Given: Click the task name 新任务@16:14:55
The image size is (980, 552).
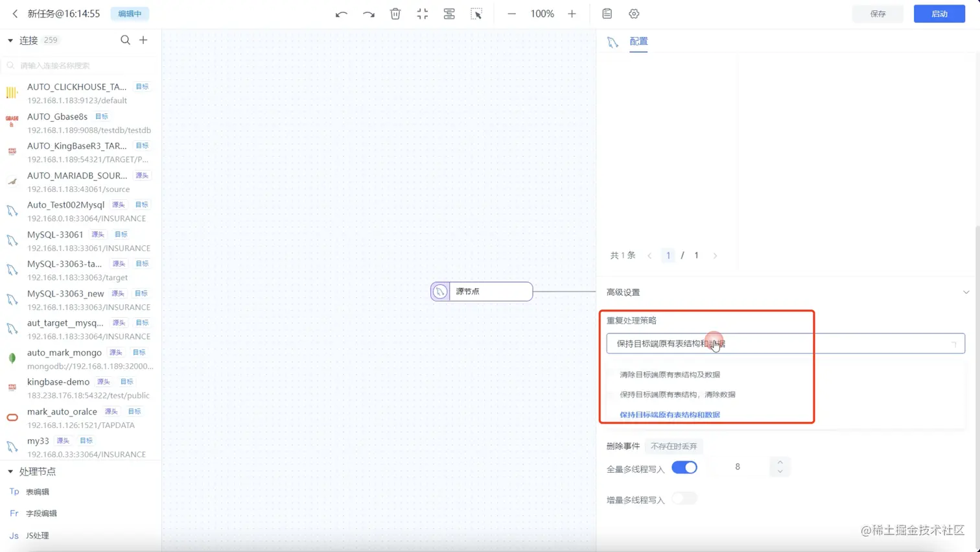Looking at the screenshot, I should click(64, 14).
